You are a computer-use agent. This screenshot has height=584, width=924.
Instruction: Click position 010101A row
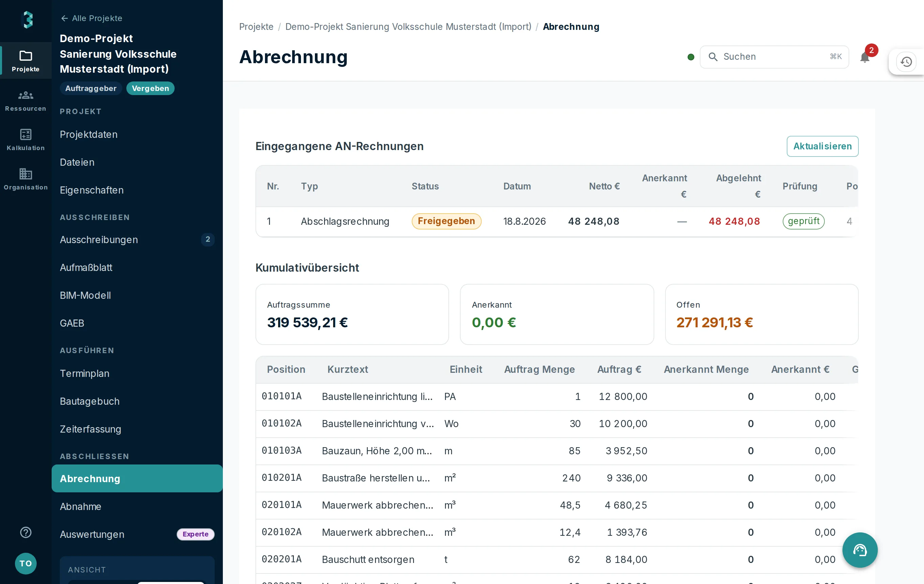(x=557, y=397)
